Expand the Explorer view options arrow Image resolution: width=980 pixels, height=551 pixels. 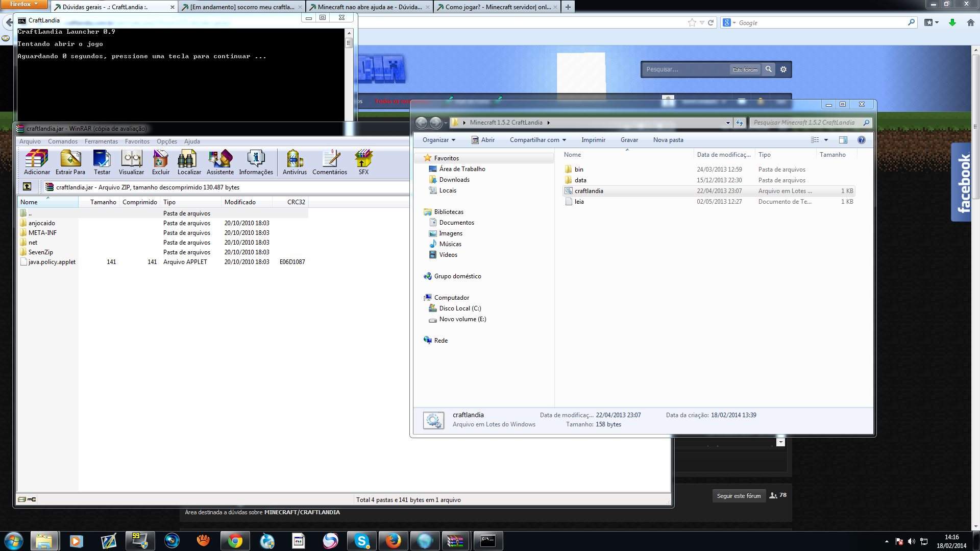click(826, 140)
